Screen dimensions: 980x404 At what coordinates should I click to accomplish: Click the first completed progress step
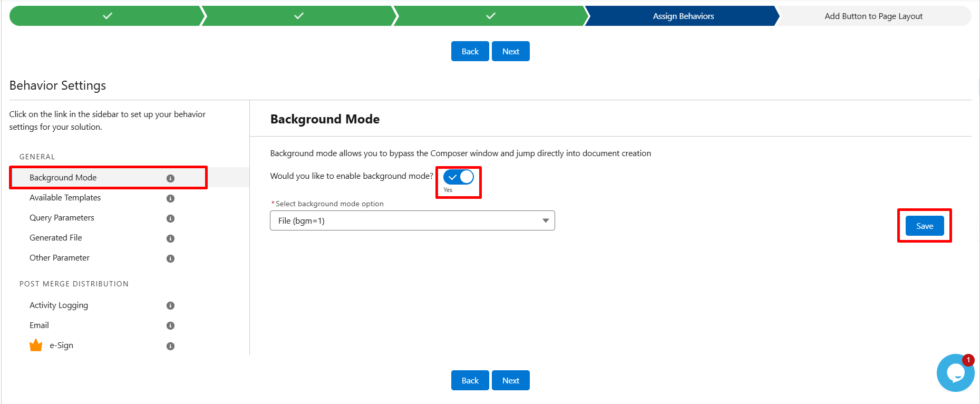pos(107,16)
